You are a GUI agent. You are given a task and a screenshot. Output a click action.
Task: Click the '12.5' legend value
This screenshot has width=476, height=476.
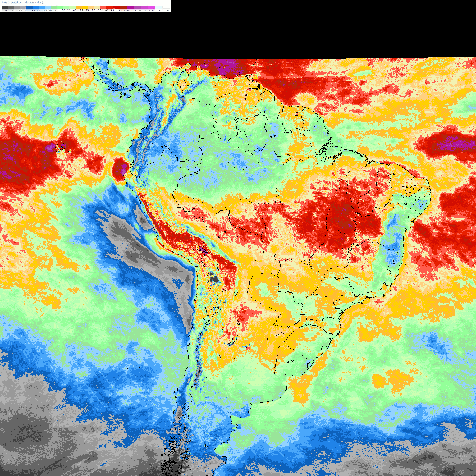161,10
